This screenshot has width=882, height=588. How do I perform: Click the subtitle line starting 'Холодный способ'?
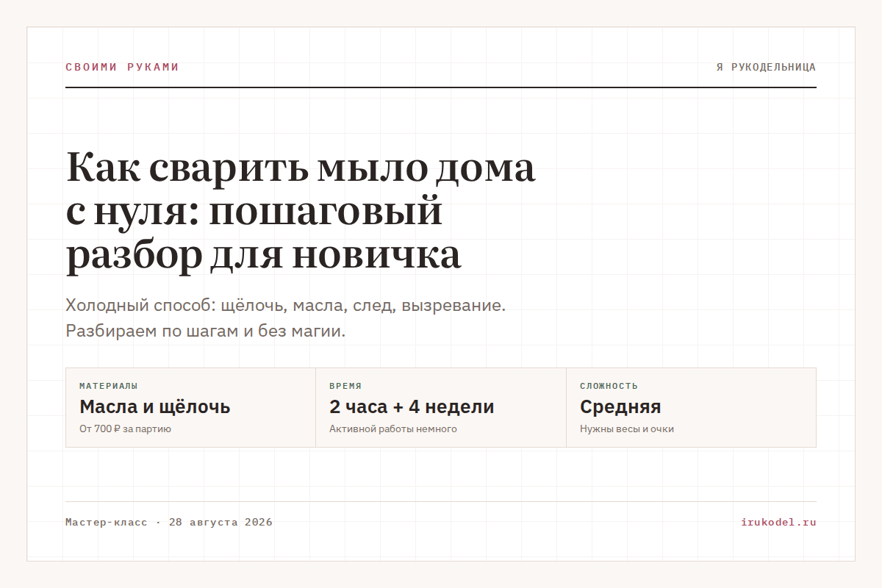[285, 305]
